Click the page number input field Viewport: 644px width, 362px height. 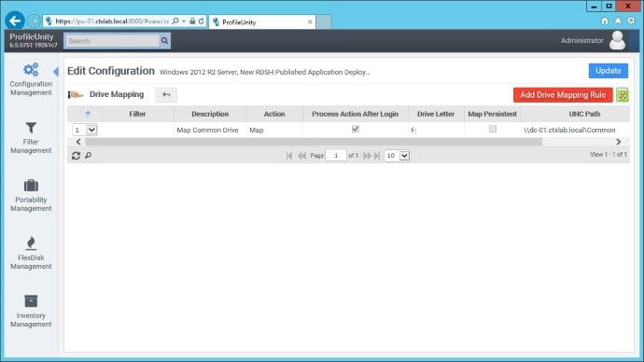click(x=336, y=156)
